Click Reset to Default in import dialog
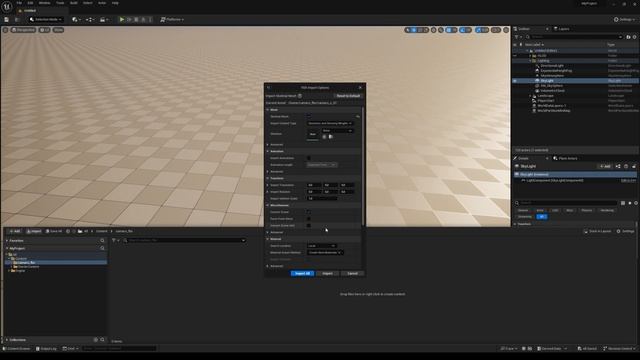 (348, 96)
